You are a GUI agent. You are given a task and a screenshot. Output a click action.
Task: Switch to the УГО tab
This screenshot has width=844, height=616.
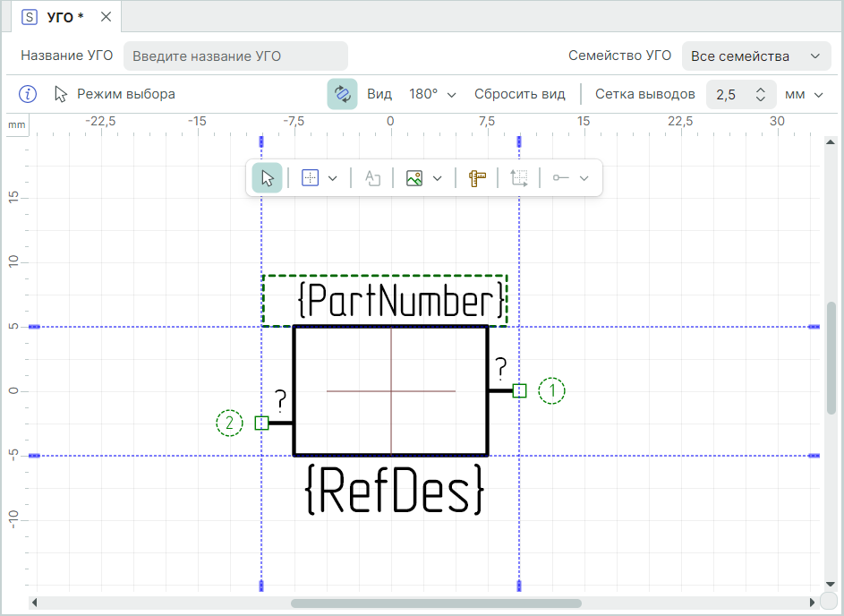(x=59, y=17)
